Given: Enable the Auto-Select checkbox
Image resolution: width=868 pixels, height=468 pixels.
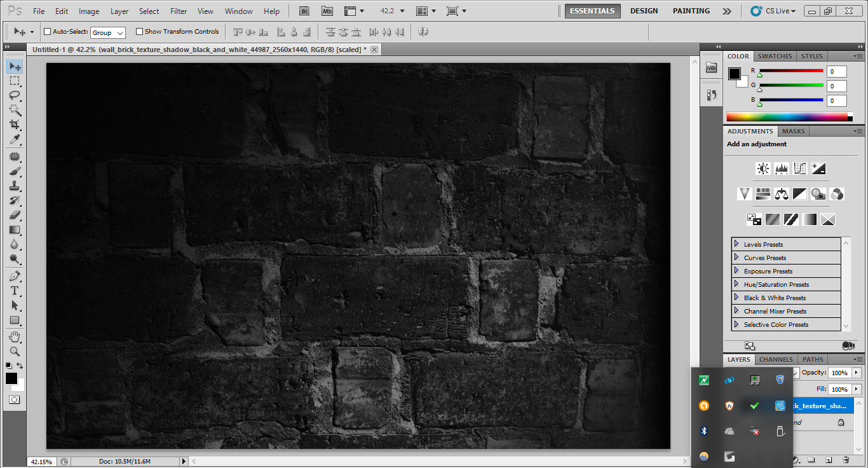Looking at the screenshot, I should 47,32.
